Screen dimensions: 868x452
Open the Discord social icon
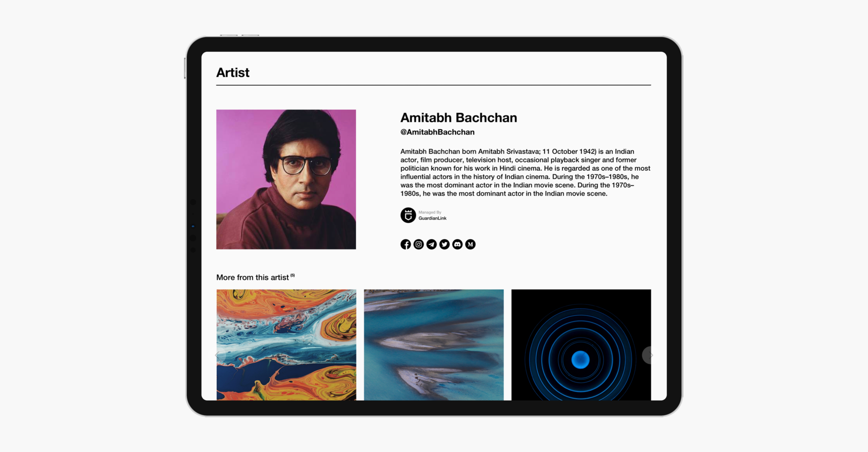point(458,244)
